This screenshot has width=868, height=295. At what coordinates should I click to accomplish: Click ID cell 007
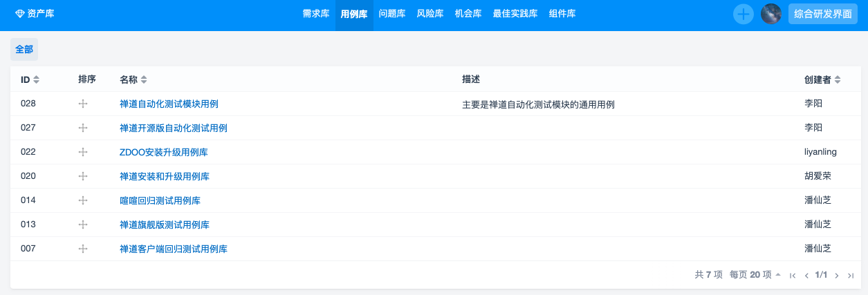point(28,249)
